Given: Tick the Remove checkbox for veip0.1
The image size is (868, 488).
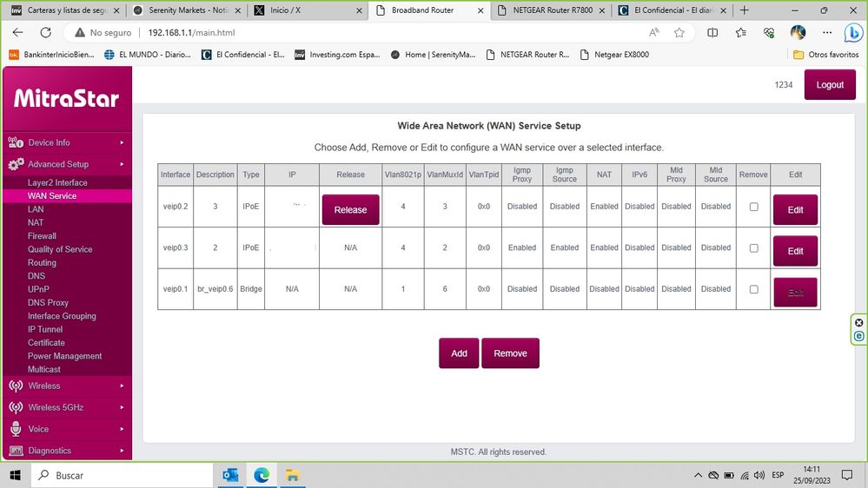Looking at the screenshot, I should 753,289.
